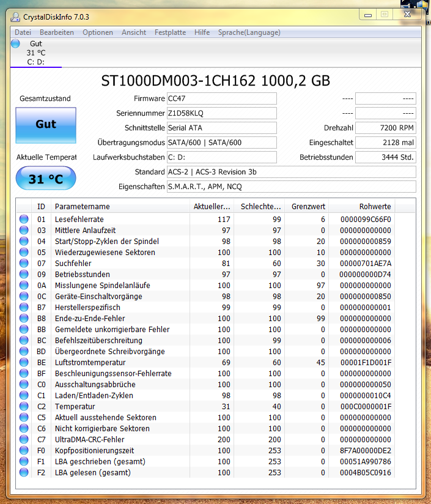Click status icon for Befehlszeitüberschreitung
Image resolution: width=431 pixels, height=504 pixels.
(x=24, y=341)
